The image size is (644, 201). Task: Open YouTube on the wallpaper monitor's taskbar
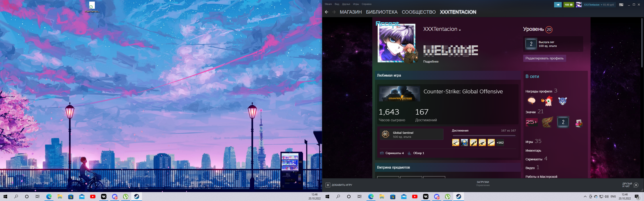tap(93, 197)
